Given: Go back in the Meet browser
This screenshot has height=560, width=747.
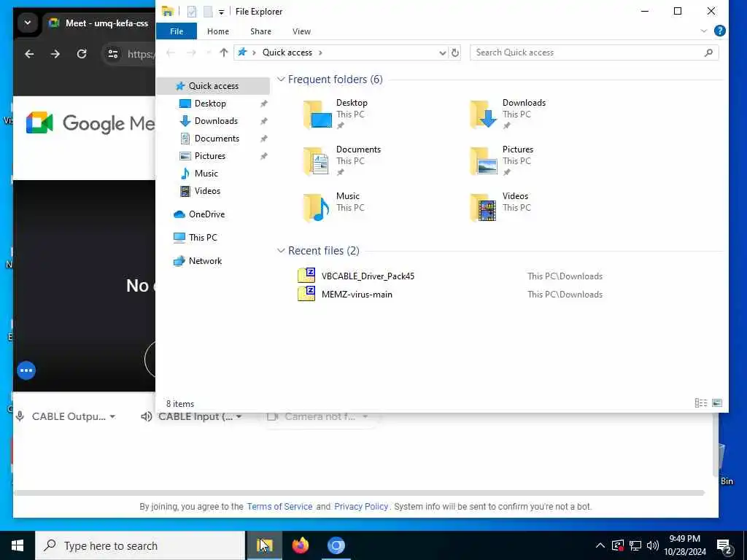Looking at the screenshot, I should coord(29,54).
